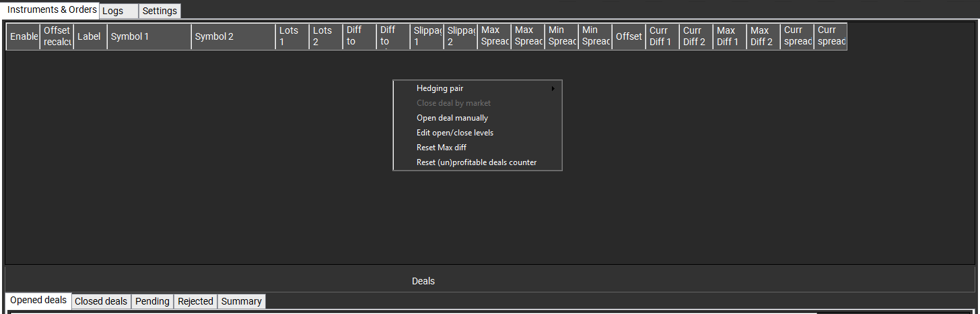Select the Lots 1 column header
Screen dimensions: 980x314
[292, 36]
